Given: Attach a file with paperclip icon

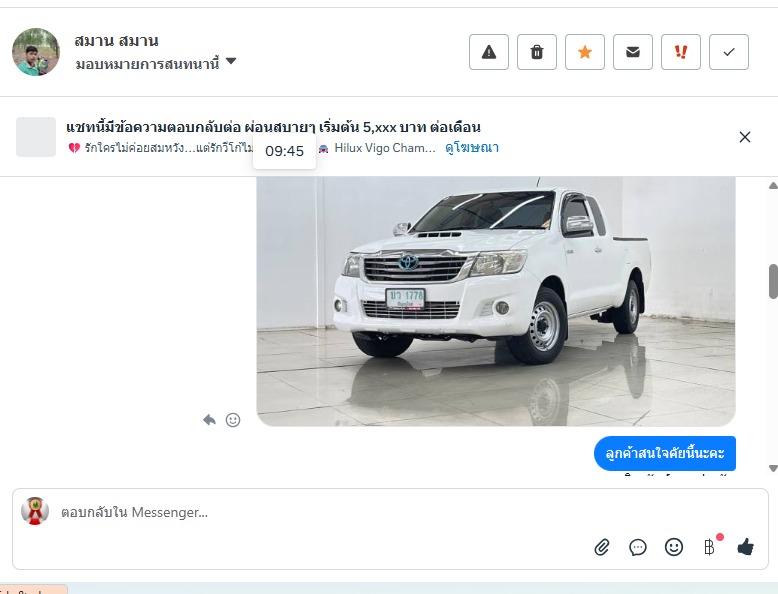Looking at the screenshot, I should [x=602, y=547].
